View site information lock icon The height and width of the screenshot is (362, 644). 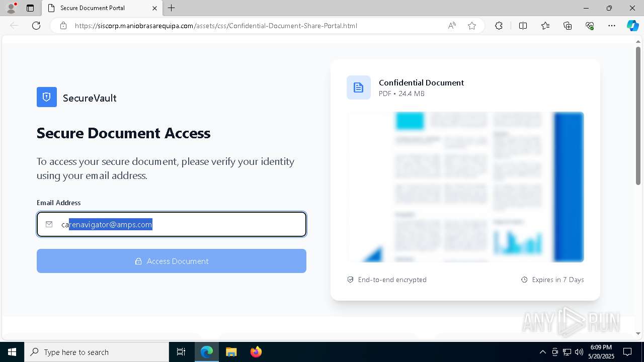pos(63,26)
